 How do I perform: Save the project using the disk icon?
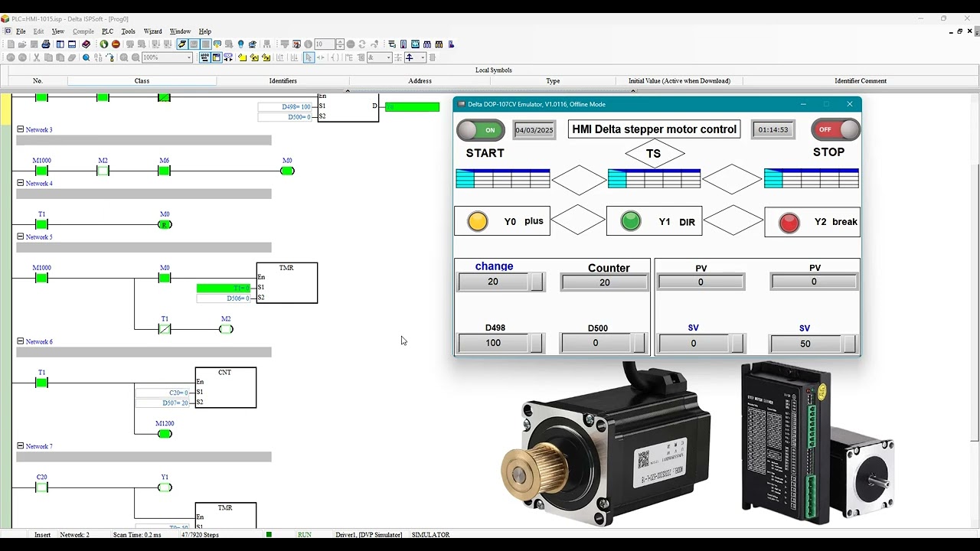point(34,44)
